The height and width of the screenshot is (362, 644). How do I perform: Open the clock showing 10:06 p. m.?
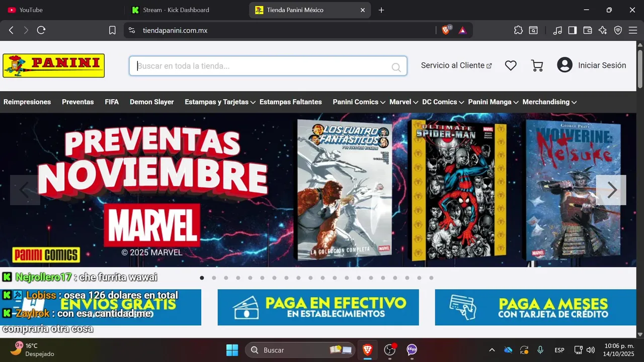[x=619, y=350]
